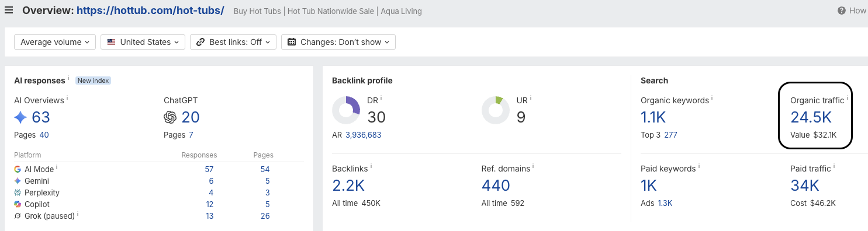
Task: Click the info icon beside Grok (paused)
Action: [78, 214]
